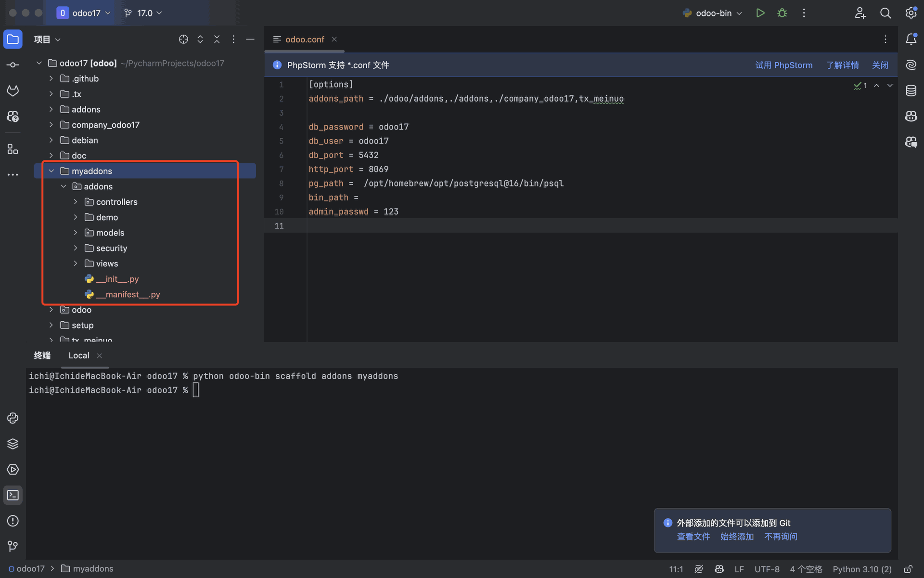Collapse the myaddons folder

pyautogui.click(x=51, y=171)
